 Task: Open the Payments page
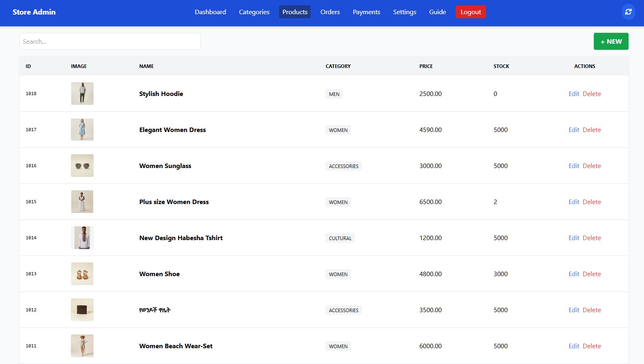366,12
